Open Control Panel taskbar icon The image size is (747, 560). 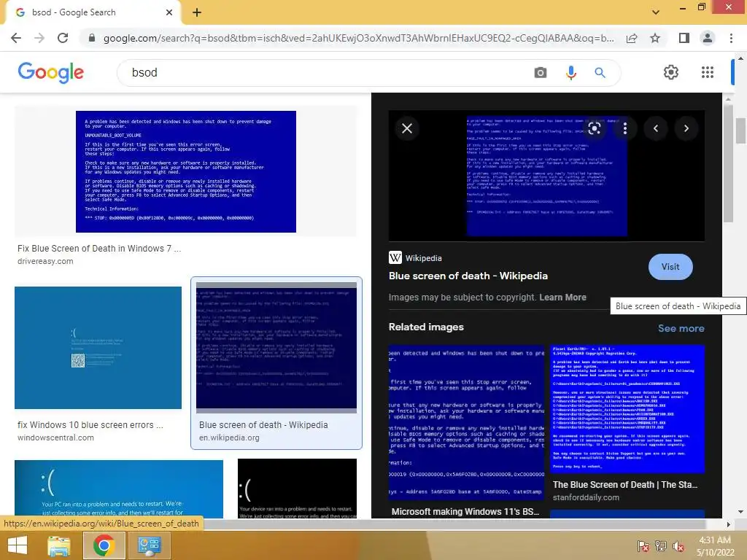pyautogui.click(x=149, y=545)
